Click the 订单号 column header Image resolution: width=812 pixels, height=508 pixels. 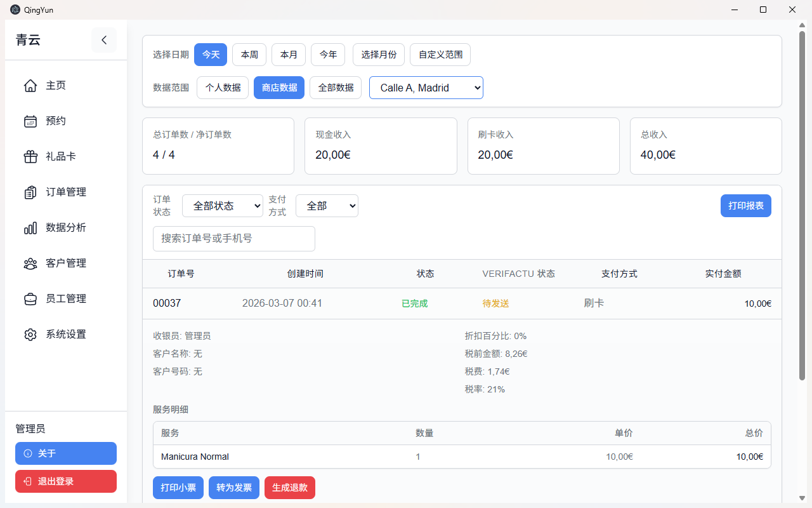click(x=181, y=274)
